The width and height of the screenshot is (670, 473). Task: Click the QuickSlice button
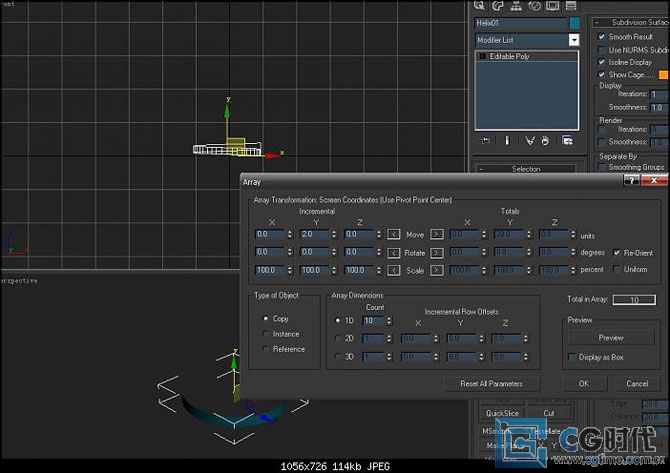[502, 413]
